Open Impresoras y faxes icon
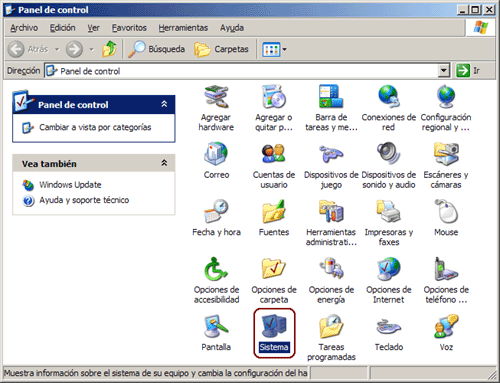Screen dimensions: 500x383 pos(389,211)
